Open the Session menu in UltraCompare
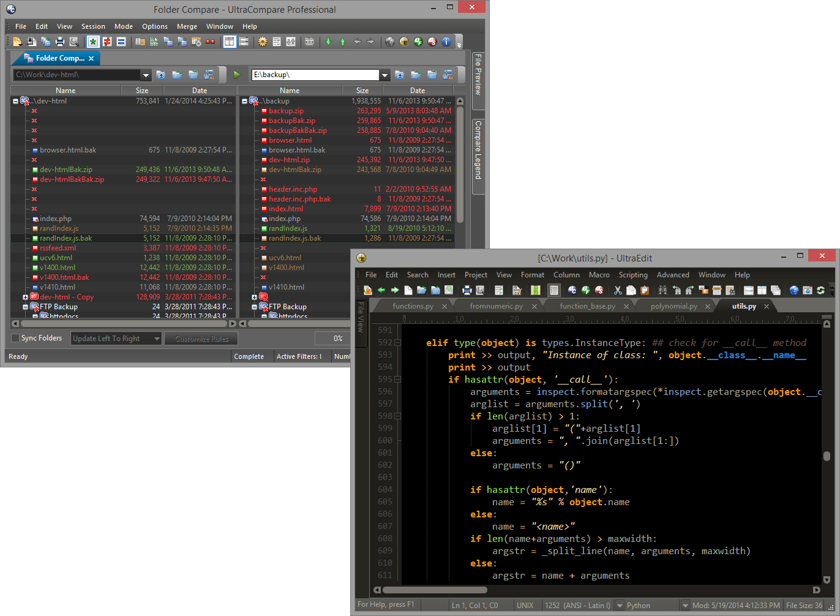840x616 pixels. pyautogui.click(x=93, y=26)
